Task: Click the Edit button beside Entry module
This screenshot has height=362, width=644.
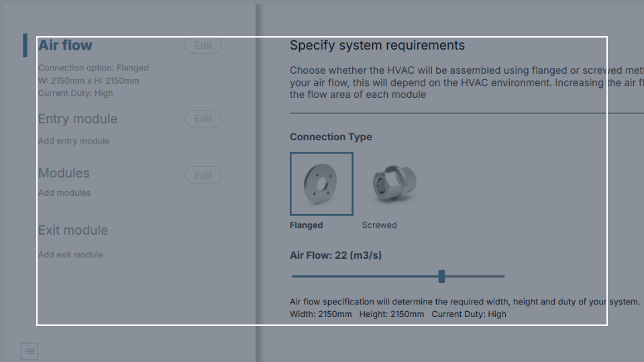Action: tap(203, 119)
